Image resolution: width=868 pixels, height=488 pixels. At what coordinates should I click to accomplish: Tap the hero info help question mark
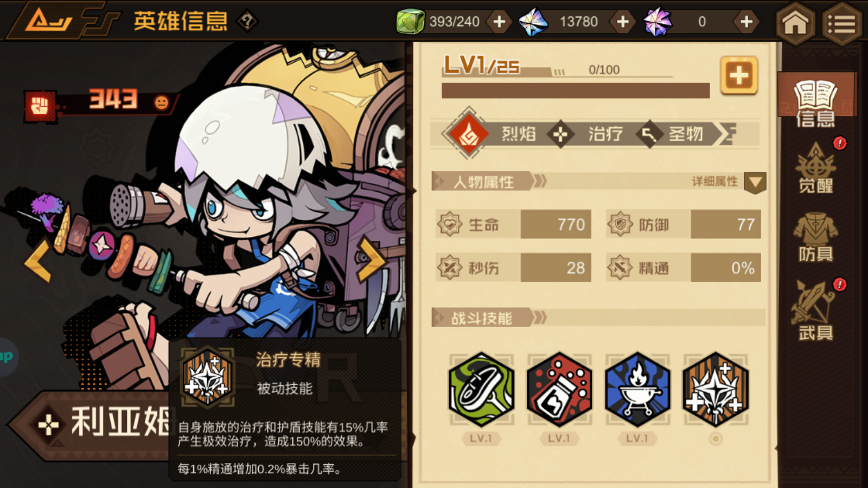click(247, 22)
